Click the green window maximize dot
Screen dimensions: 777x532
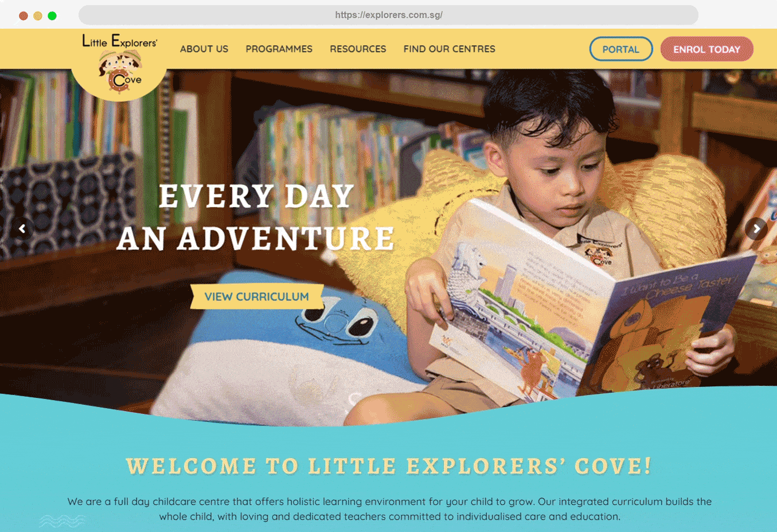[52, 15]
